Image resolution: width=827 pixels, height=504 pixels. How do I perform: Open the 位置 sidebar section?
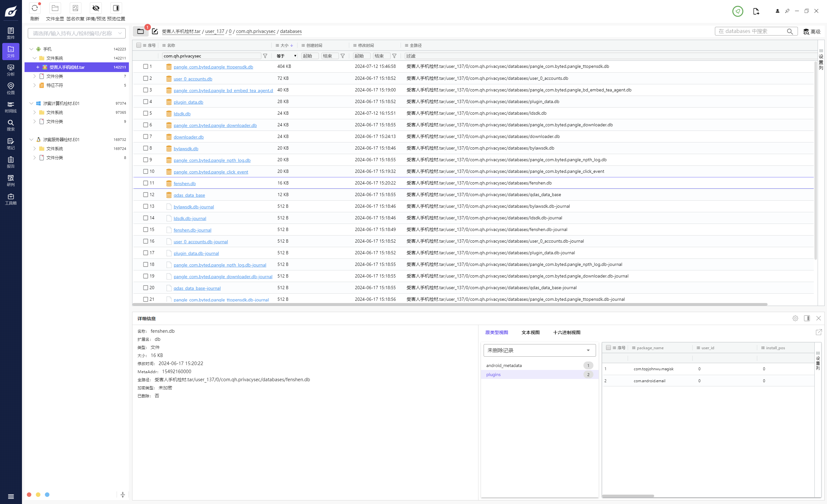click(11, 89)
